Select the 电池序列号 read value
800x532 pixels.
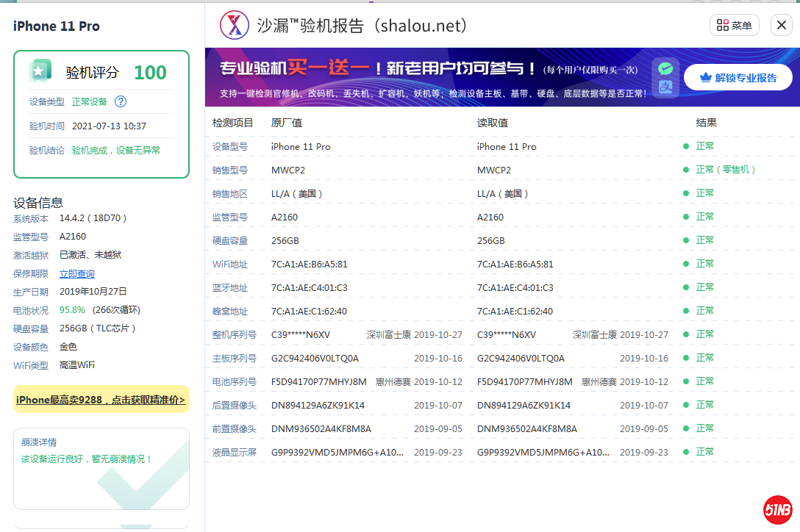tap(524, 381)
